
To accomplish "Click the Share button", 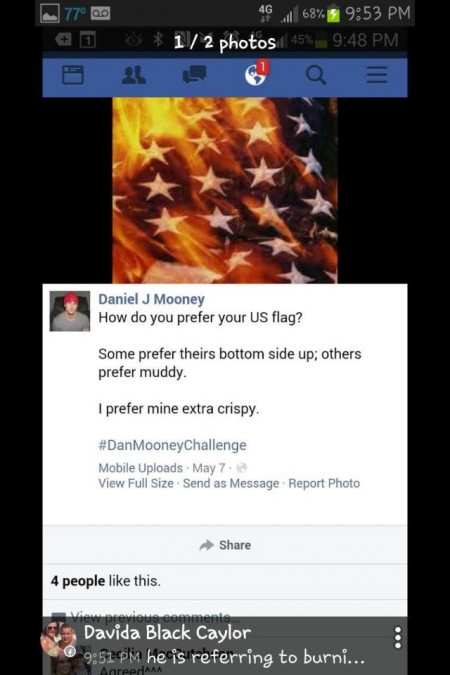I will tap(225, 545).
